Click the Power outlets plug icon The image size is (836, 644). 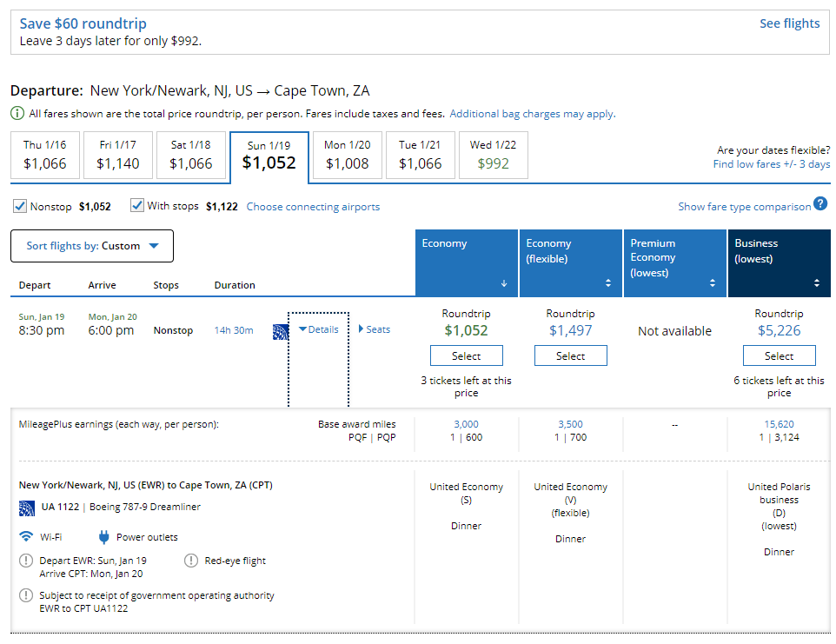point(104,537)
